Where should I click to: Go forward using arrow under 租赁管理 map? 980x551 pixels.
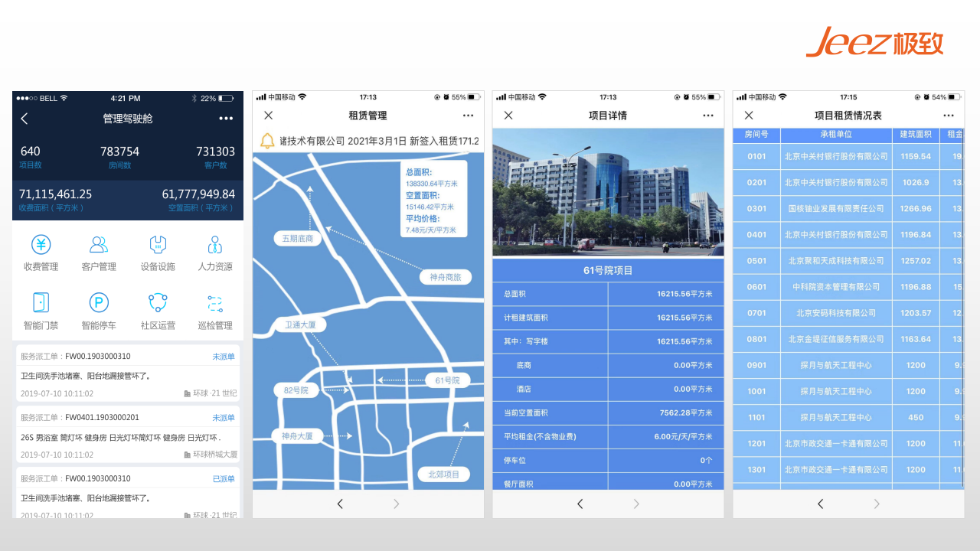[396, 504]
